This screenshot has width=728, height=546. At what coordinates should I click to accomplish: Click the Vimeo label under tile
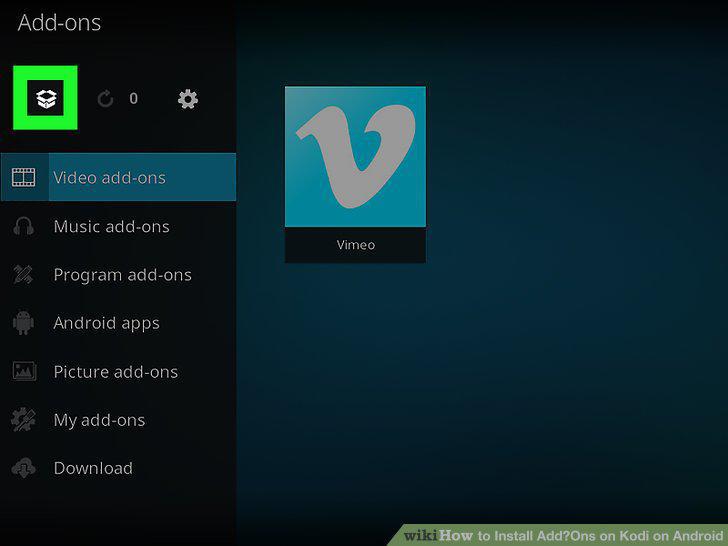click(356, 245)
